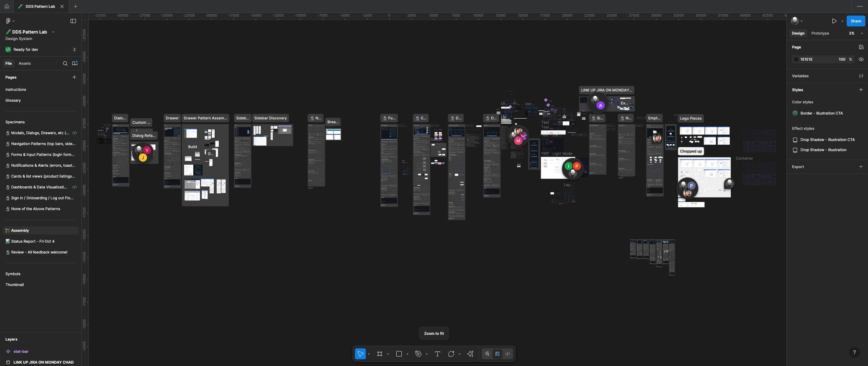Viewport: 868px width, 366px height.
Task: Click the blue Share button
Action: tap(855, 21)
